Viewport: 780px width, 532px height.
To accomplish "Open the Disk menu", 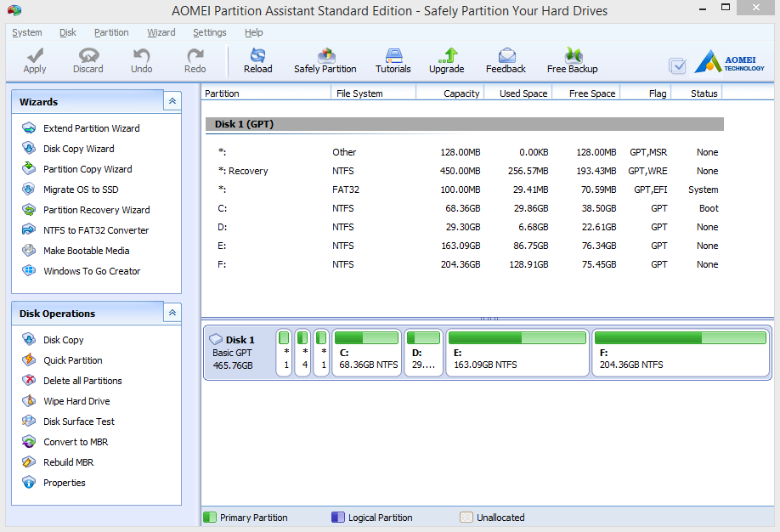I will coord(68,32).
